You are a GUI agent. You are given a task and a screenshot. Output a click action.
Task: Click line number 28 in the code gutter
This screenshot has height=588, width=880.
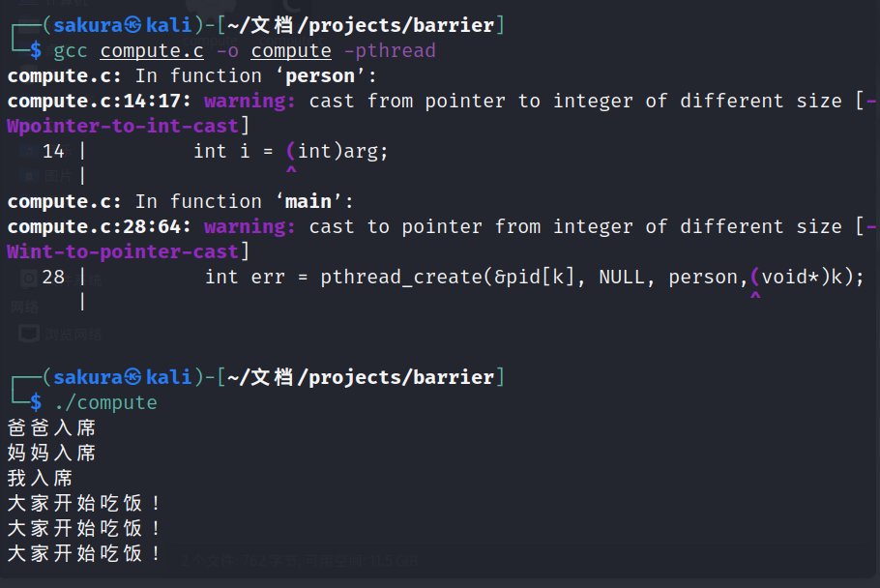[53, 277]
